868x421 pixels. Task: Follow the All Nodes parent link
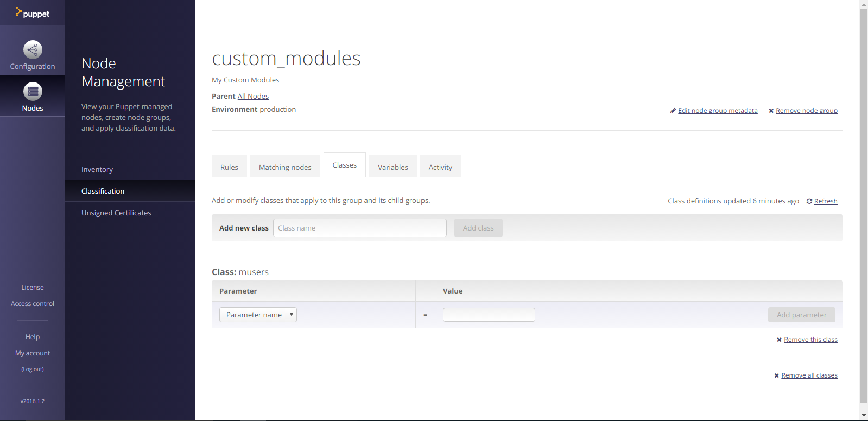[253, 96]
